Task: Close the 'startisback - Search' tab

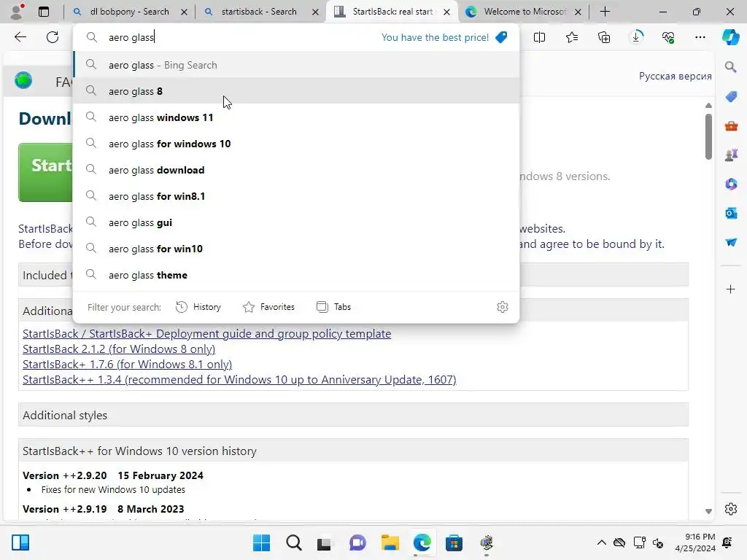Action: click(x=315, y=12)
